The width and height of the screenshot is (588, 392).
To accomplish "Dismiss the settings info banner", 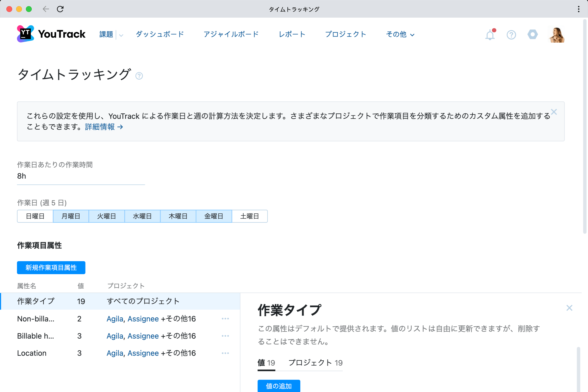I will (554, 112).
